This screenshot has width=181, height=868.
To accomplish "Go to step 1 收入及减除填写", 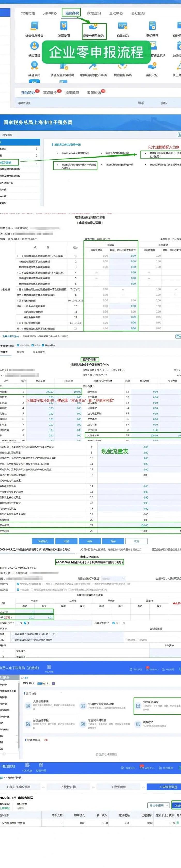I will pos(19,787).
